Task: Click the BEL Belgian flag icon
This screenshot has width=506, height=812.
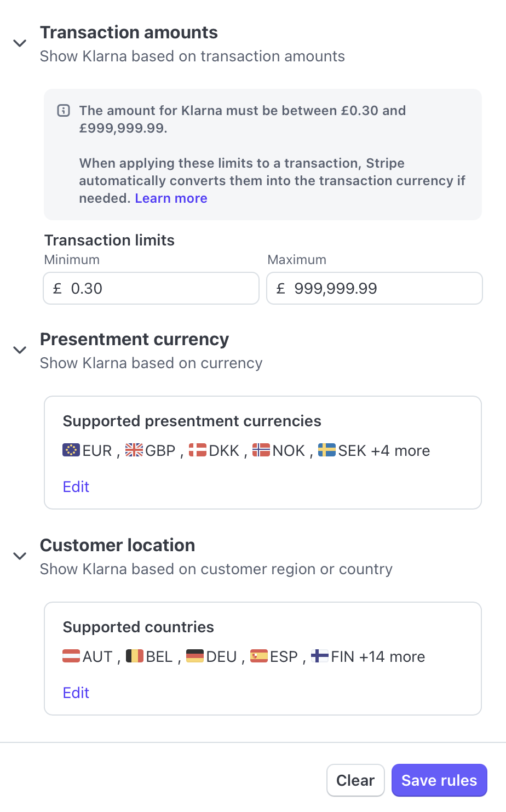Action: [x=135, y=656]
